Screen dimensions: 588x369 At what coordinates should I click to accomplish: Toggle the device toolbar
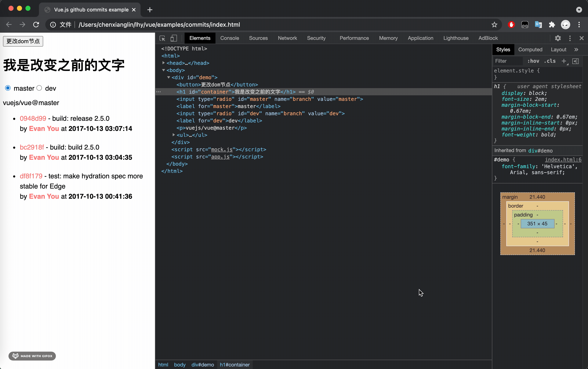click(x=174, y=38)
